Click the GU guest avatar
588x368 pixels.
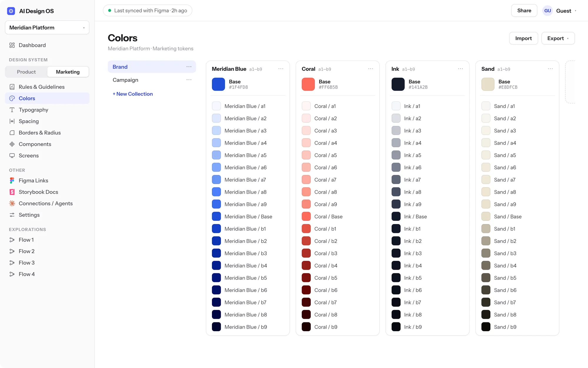coord(547,11)
